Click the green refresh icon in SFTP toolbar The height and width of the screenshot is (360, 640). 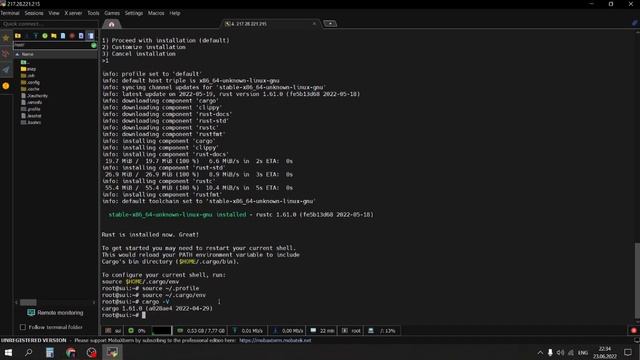pyautogui.click(x=45, y=36)
